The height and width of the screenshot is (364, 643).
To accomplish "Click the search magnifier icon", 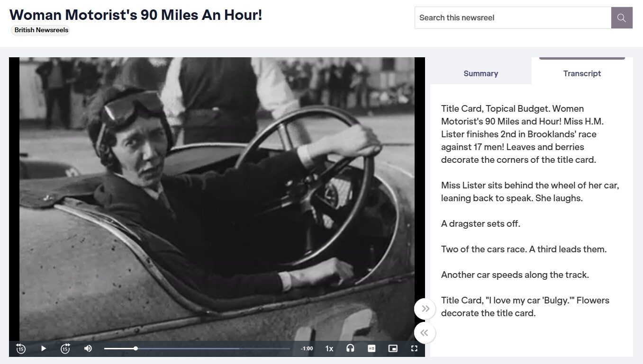I will pos(621,18).
